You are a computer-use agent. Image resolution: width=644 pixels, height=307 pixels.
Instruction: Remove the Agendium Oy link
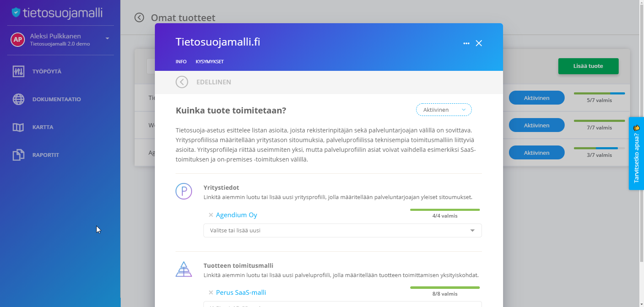point(211,215)
